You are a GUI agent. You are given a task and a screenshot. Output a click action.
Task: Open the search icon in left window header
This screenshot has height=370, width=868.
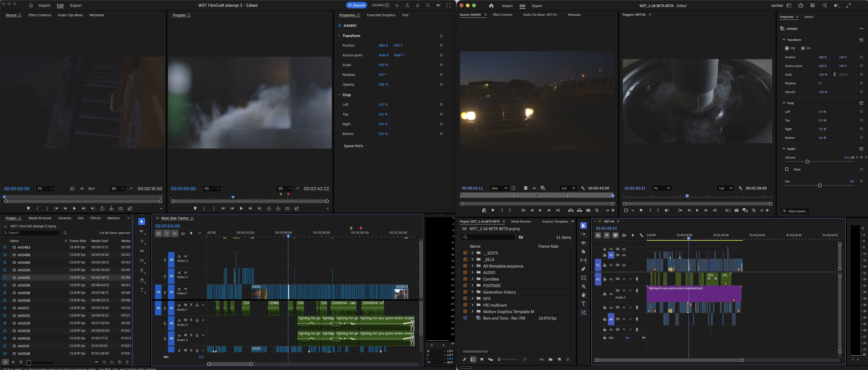pos(428,5)
